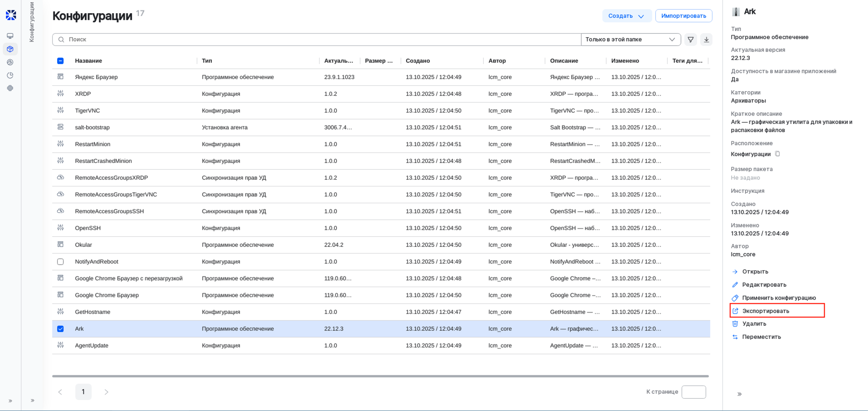This screenshot has width=868, height=411.
Task: Check the NotifyAndReboot checkbox
Action: 60,261
